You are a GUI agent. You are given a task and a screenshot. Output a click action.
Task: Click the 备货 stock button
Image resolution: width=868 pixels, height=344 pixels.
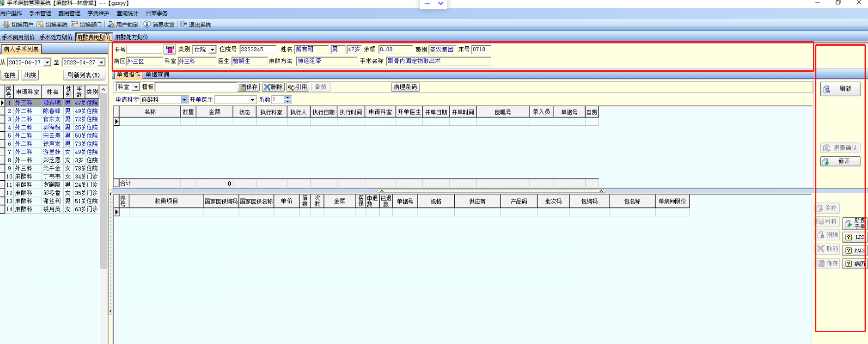tap(321, 87)
